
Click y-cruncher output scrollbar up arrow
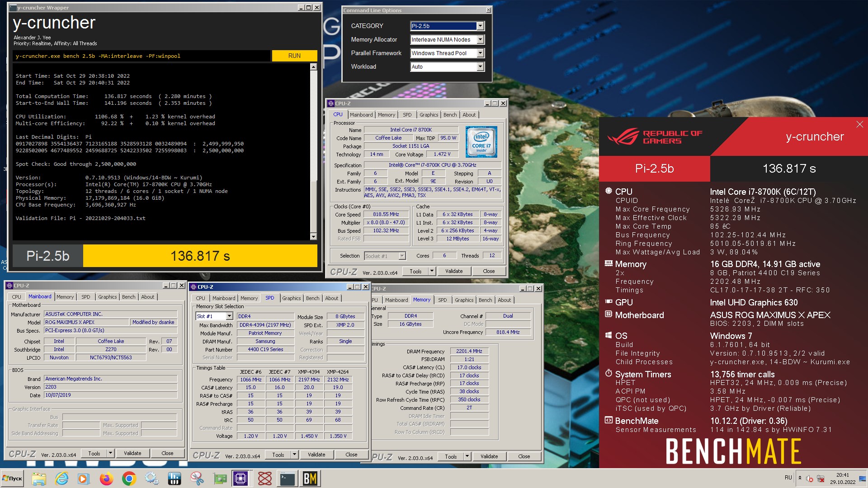click(x=313, y=67)
